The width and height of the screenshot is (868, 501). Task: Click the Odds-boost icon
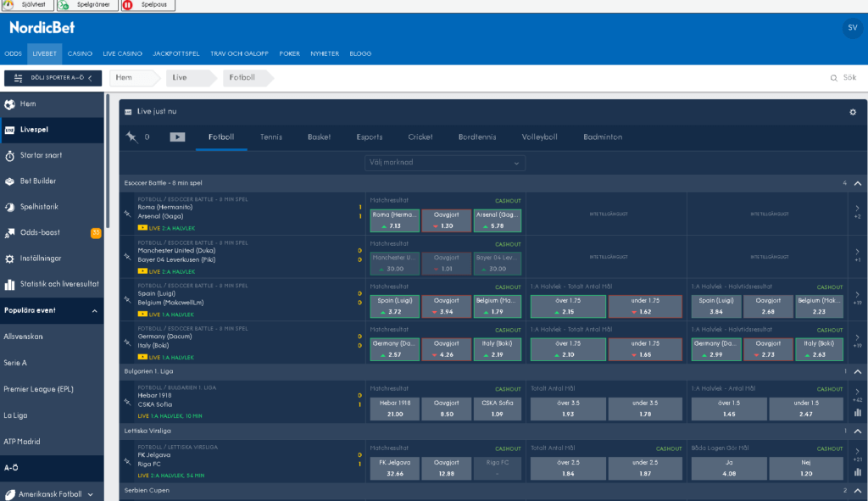coord(9,233)
